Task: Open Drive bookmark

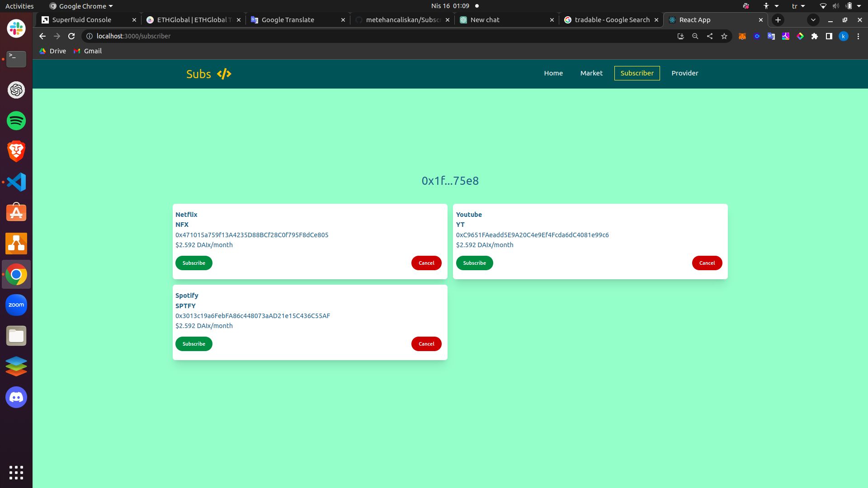Action: pos(53,51)
